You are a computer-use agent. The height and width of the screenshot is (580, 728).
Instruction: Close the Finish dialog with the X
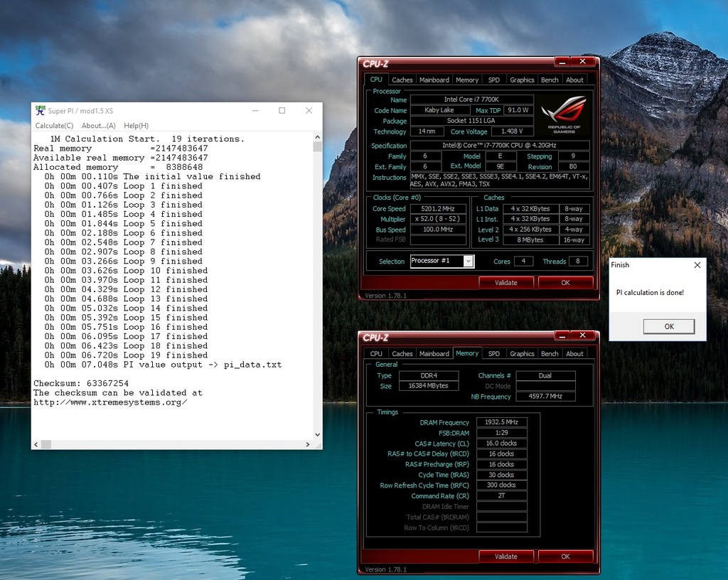point(697,265)
